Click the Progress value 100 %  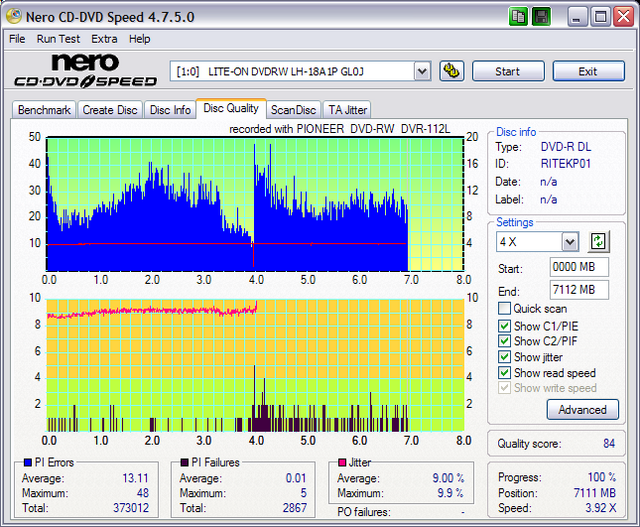click(602, 477)
